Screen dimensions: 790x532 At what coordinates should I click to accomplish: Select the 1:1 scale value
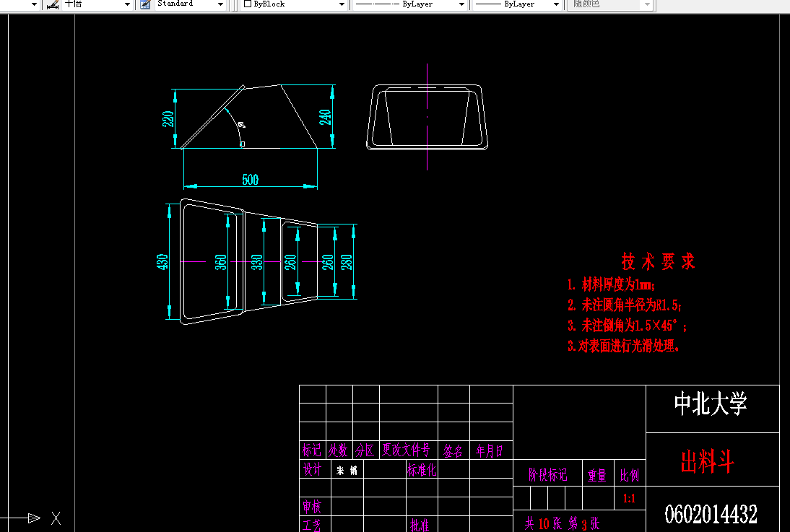pyautogui.click(x=629, y=499)
